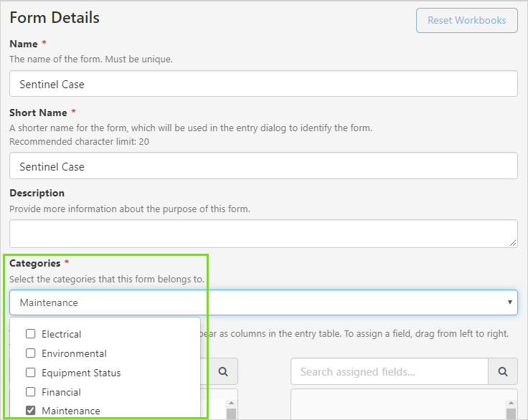Select the empty Description text area

[263, 234]
